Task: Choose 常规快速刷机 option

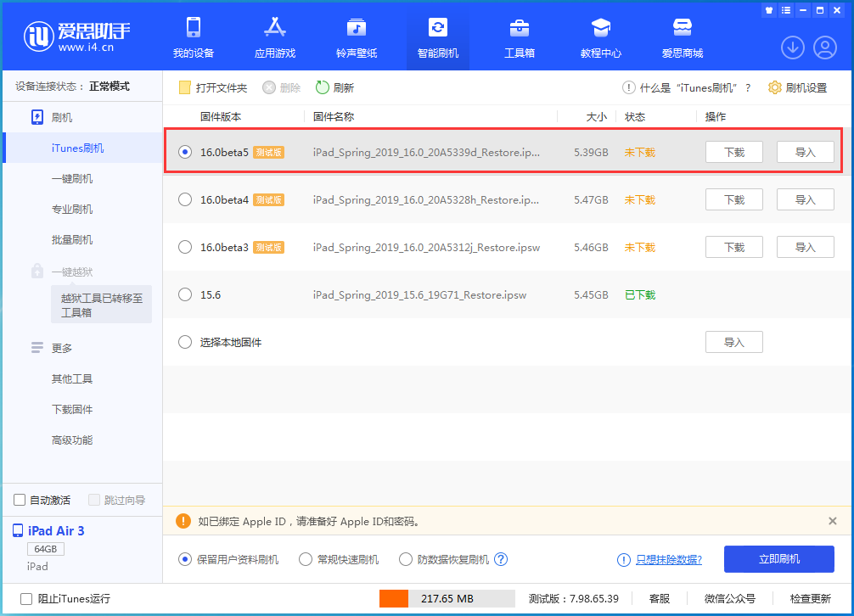Action: [306, 559]
